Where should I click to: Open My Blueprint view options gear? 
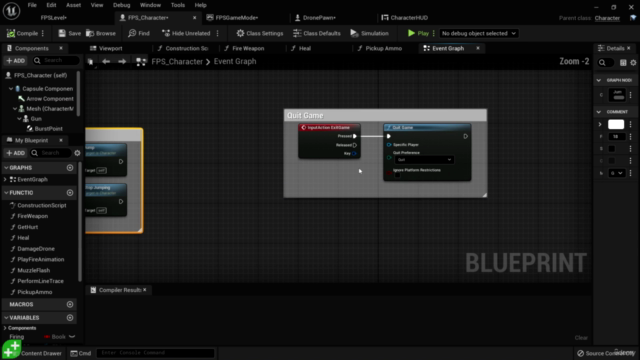(77, 153)
